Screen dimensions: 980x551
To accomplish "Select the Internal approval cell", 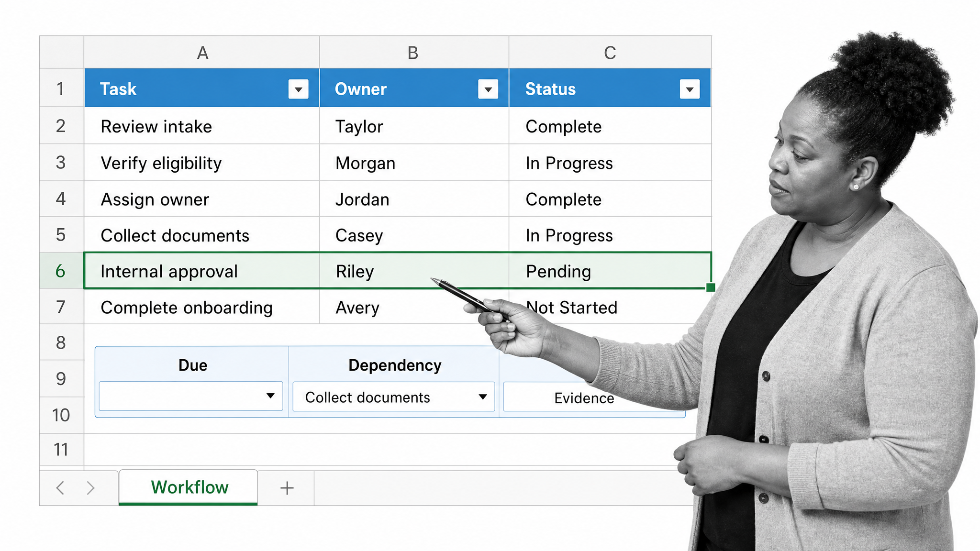I will pos(202,271).
